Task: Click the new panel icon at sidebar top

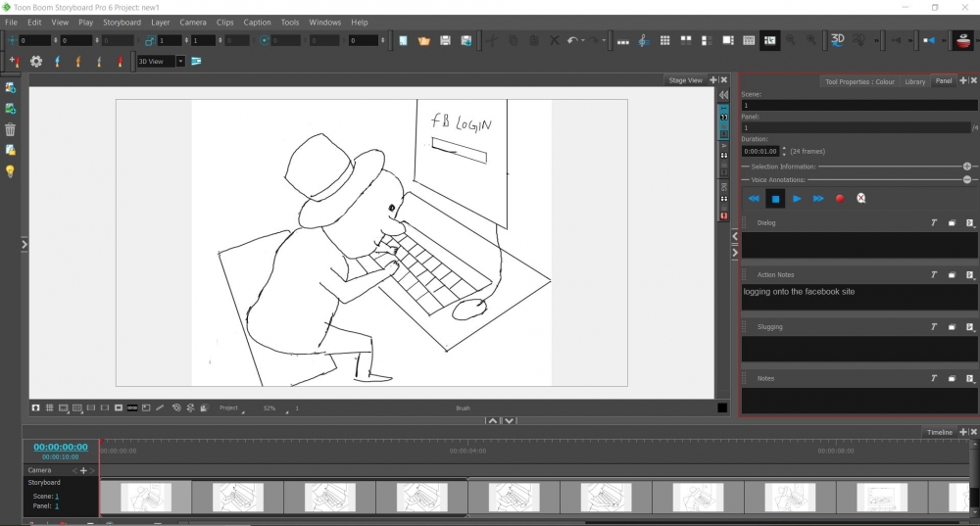Action: point(10,87)
